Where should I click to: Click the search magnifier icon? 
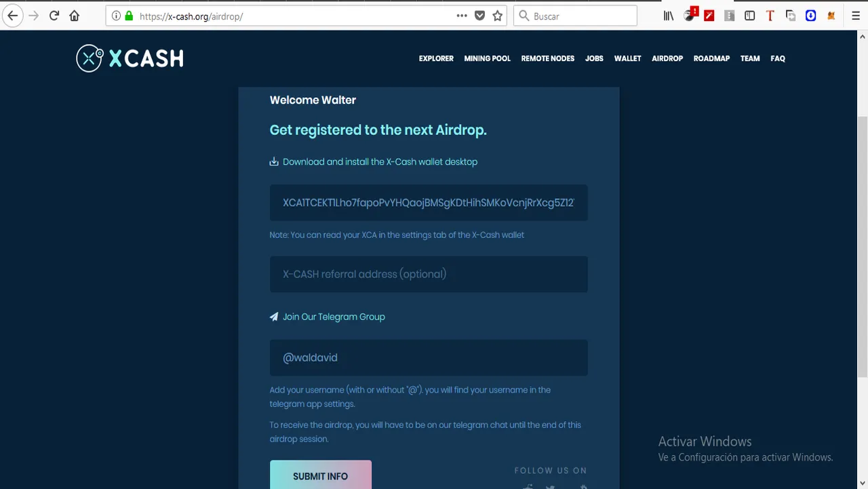[524, 16]
